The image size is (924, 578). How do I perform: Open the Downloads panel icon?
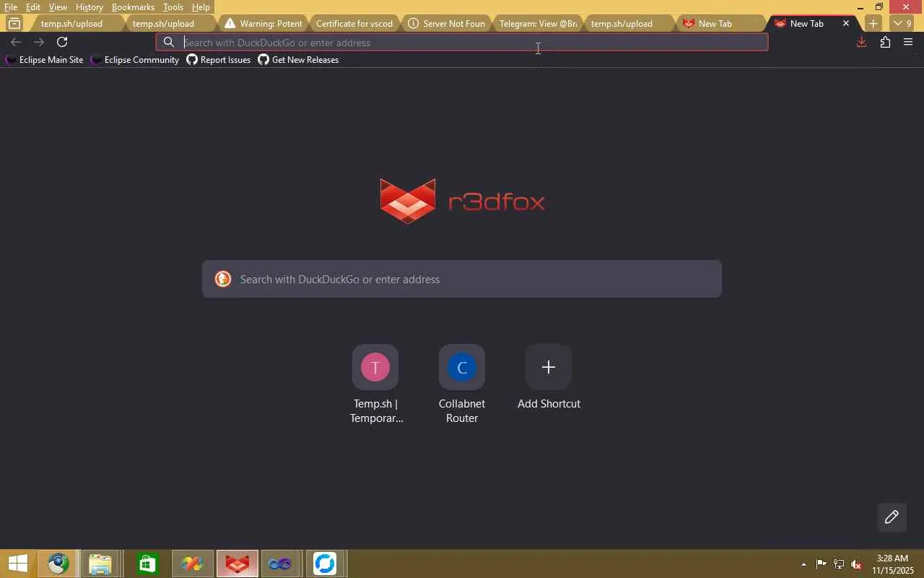[x=861, y=42]
